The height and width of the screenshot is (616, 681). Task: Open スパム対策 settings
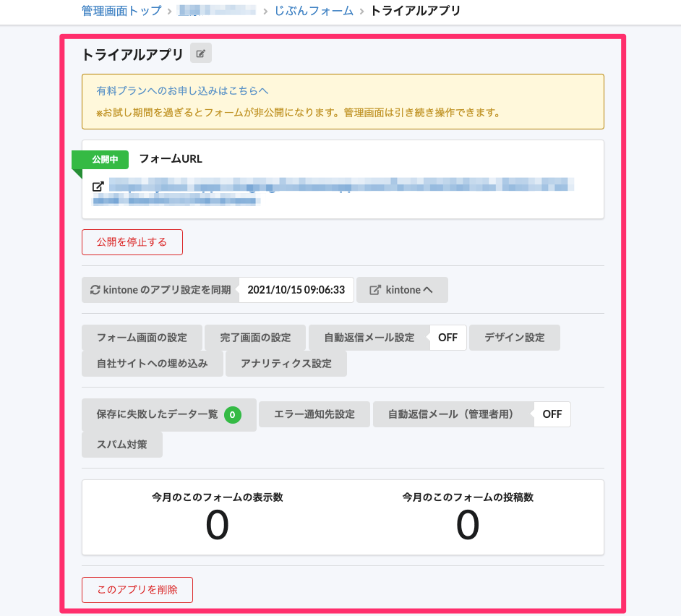coord(122,445)
